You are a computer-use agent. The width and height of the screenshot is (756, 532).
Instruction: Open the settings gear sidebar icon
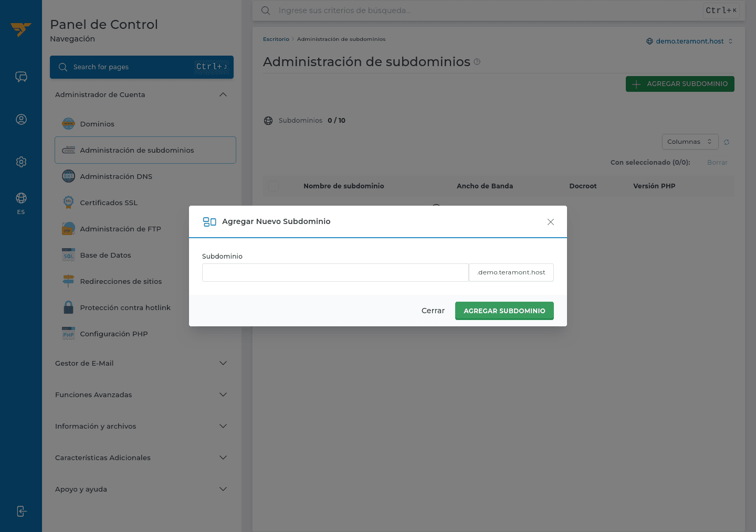coord(21,162)
